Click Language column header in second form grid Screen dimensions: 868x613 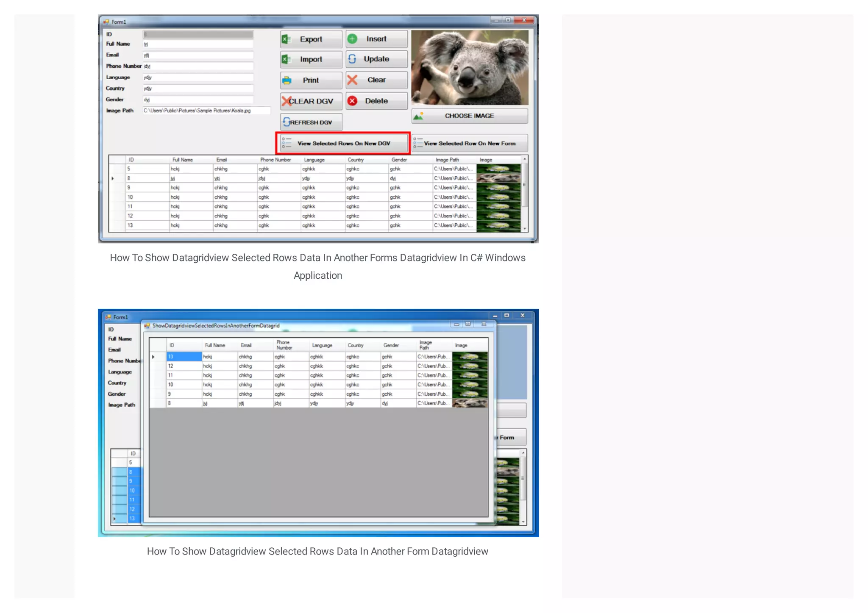326,345
